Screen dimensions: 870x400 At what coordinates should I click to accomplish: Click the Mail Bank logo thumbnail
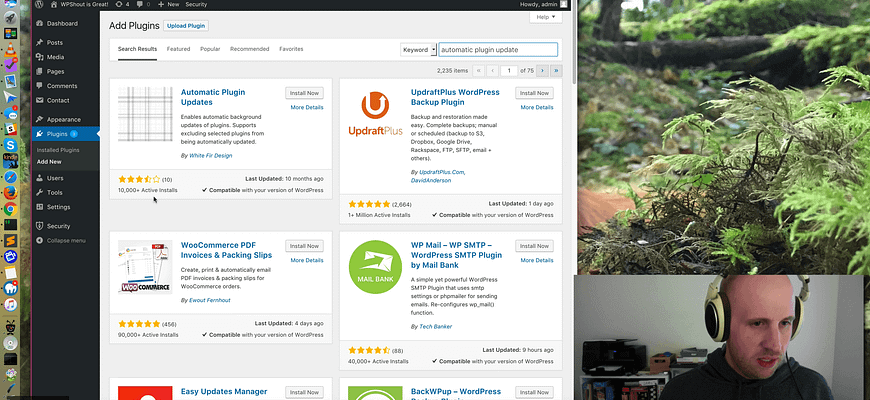click(375, 267)
